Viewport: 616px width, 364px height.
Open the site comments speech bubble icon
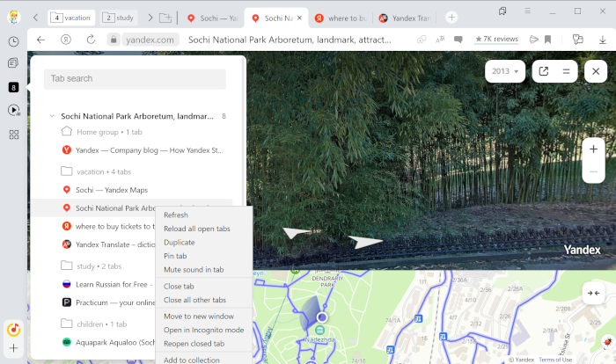pos(458,40)
